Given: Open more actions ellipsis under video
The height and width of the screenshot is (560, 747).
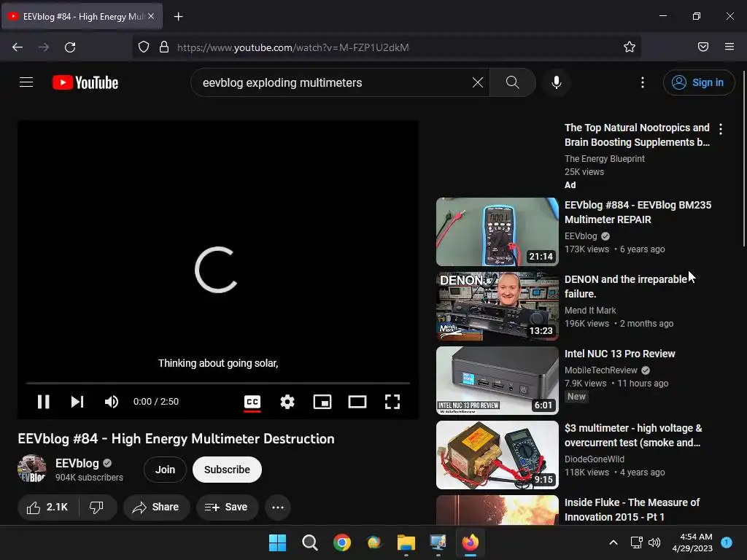Looking at the screenshot, I should click(278, 507).
